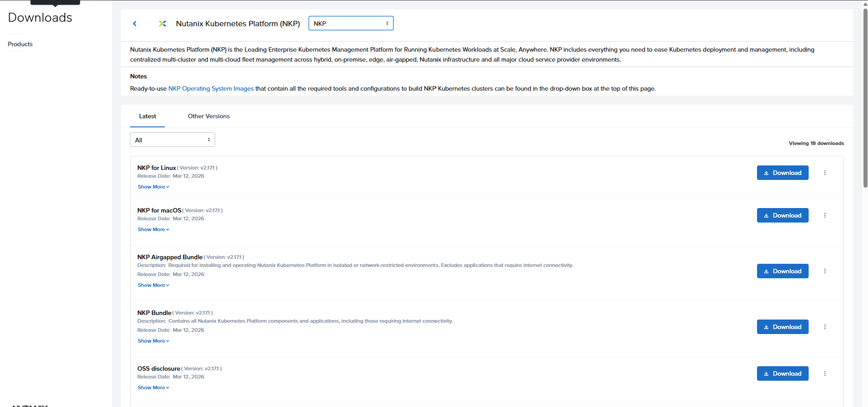Expand Show More for NKP Airgapped Bundle
This screenshot has height=407, width=868.
[x=153, y=285]
